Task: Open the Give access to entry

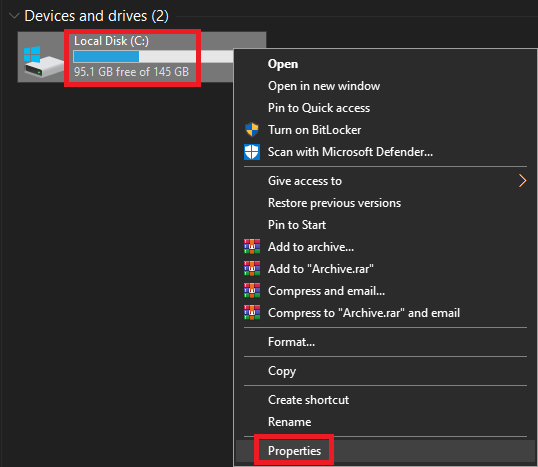Action: click(386, 181)
